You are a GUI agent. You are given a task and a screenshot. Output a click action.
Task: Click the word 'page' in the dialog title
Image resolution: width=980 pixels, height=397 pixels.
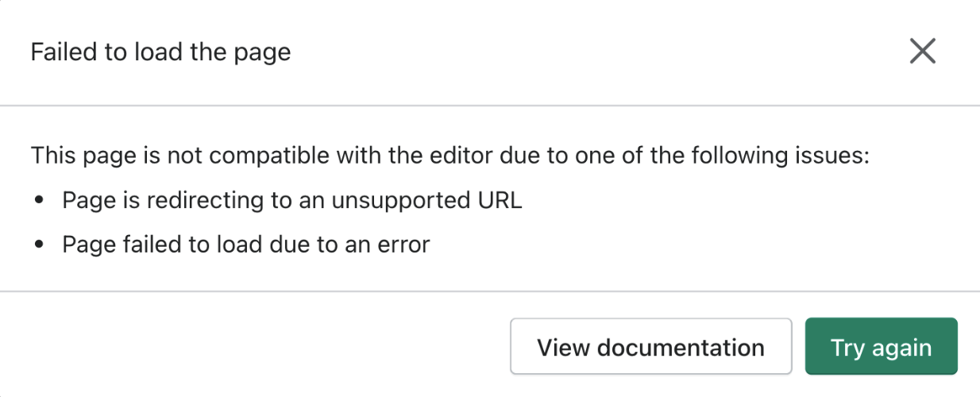pos(264,52)
